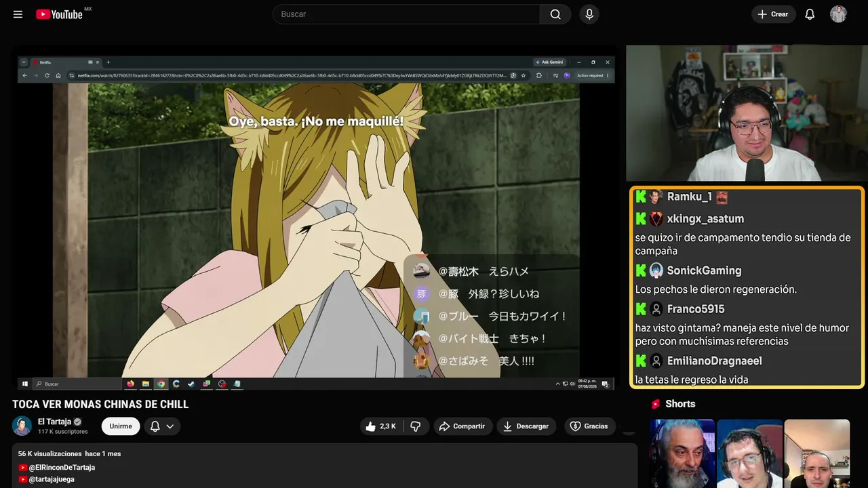This screenshot has height=488, width=868.
Task: Open the account avatar menu
Action: point(839,14)
